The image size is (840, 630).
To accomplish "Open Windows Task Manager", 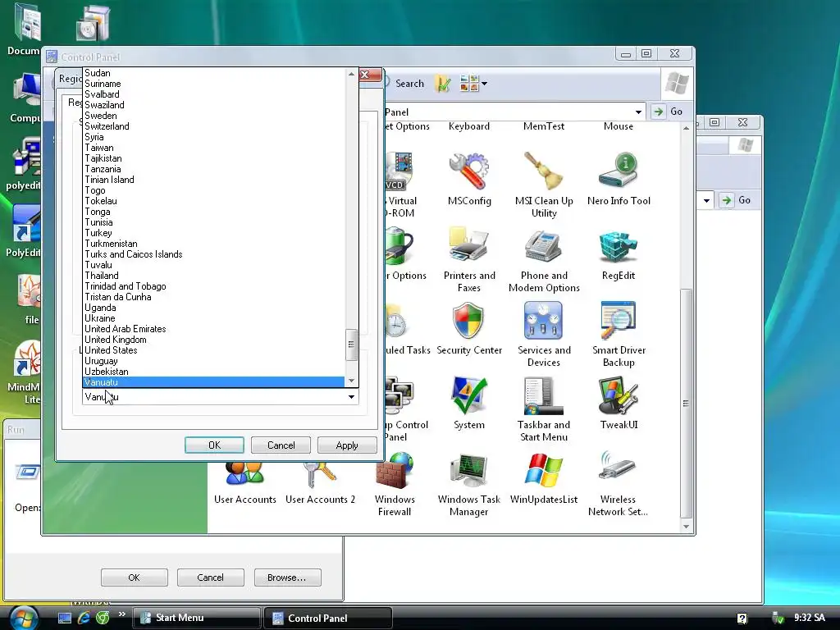I will [468, 483].
